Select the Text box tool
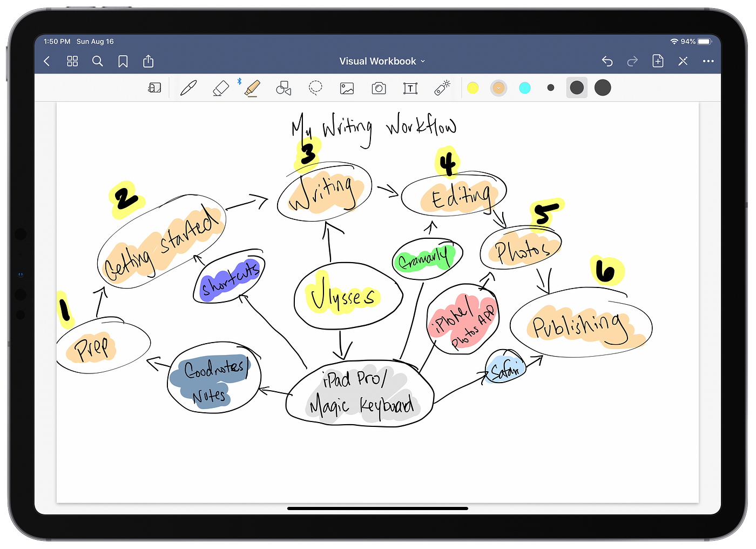The image size is (756, 549). pyautogui.click(x=410, y=88)
